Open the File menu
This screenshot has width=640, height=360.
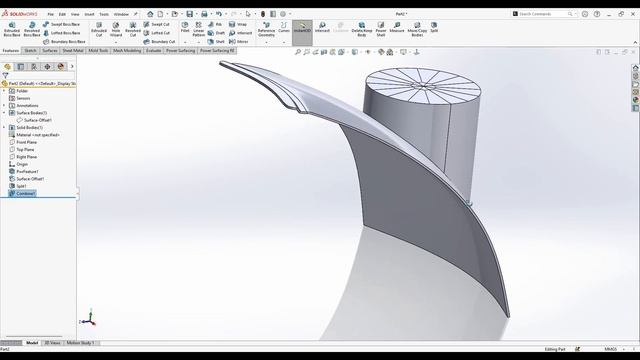point(51,14)
